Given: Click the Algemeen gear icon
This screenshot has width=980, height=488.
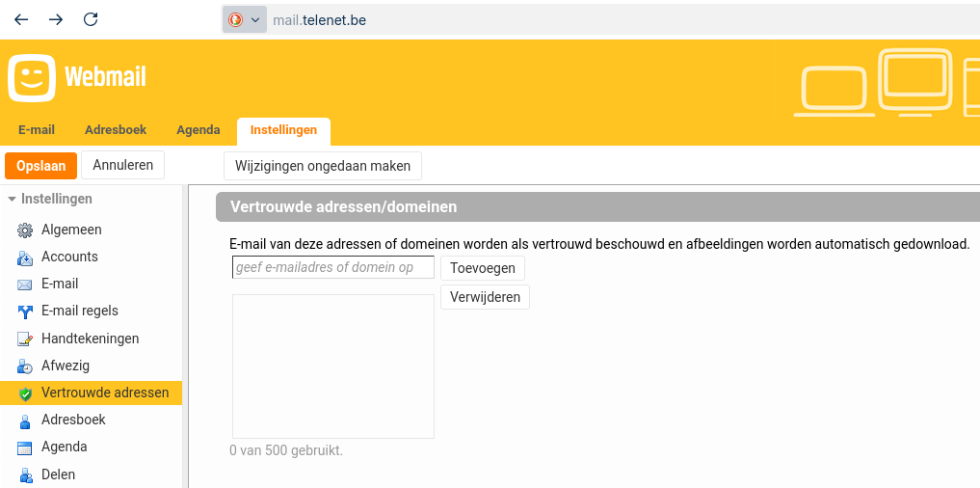Looking at the screenshot, I should coord(25,230).
